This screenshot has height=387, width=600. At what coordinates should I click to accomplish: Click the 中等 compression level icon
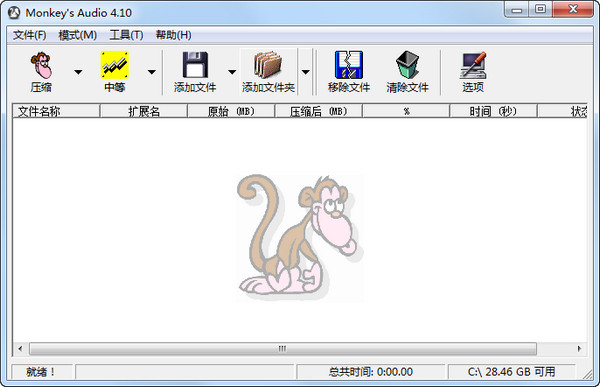tap(114, 65)
